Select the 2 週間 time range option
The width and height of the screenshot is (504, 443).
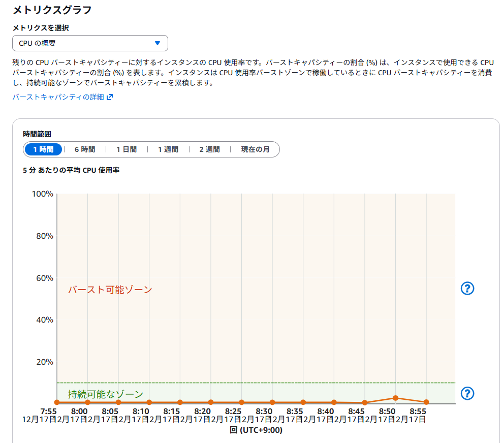209,149
